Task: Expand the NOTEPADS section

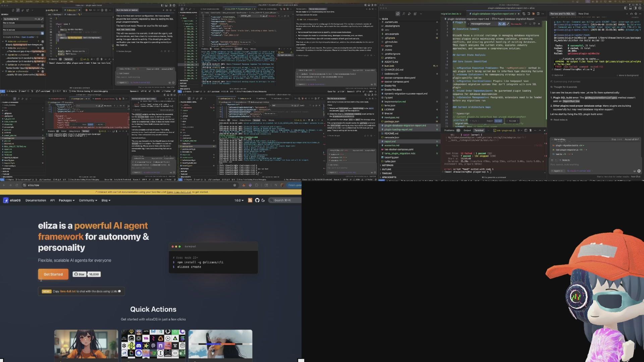Action: [x=387, y=165]
